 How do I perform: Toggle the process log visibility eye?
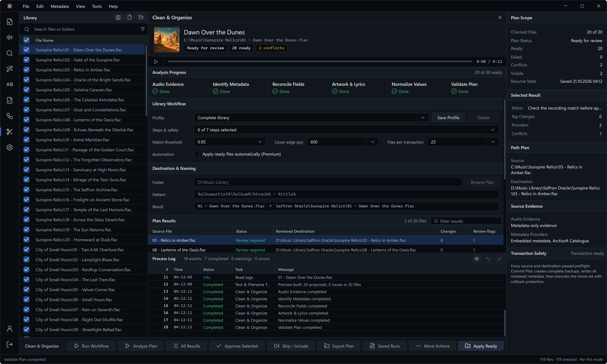coord(476,259)
